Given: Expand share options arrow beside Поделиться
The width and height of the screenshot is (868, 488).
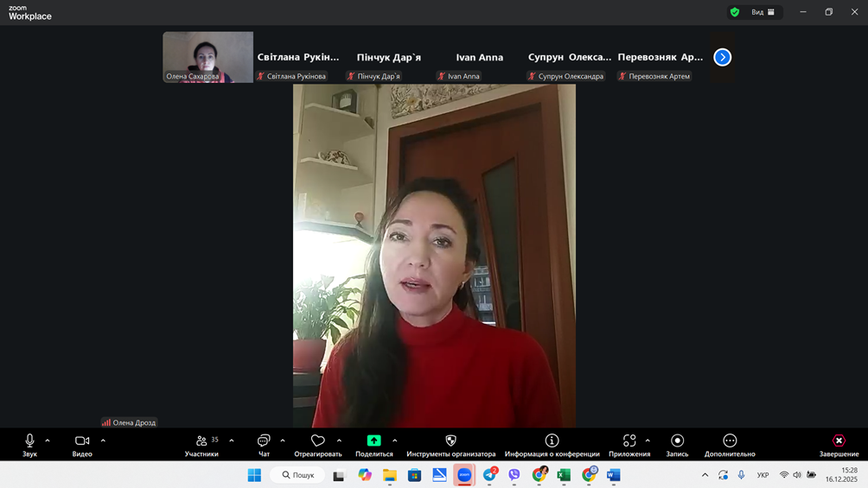Looking at the screenshot, I should click(x=395, y=441).
